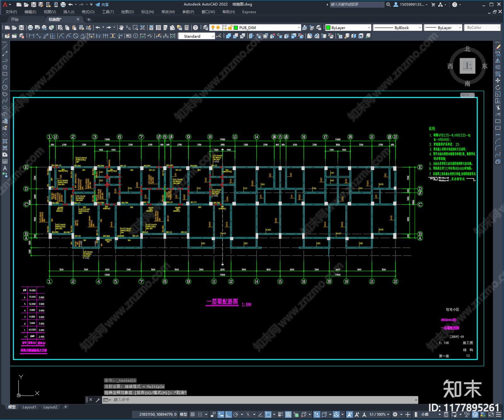Switch to the Layout2 tab

pyautogui.click(x=50, y=407)
